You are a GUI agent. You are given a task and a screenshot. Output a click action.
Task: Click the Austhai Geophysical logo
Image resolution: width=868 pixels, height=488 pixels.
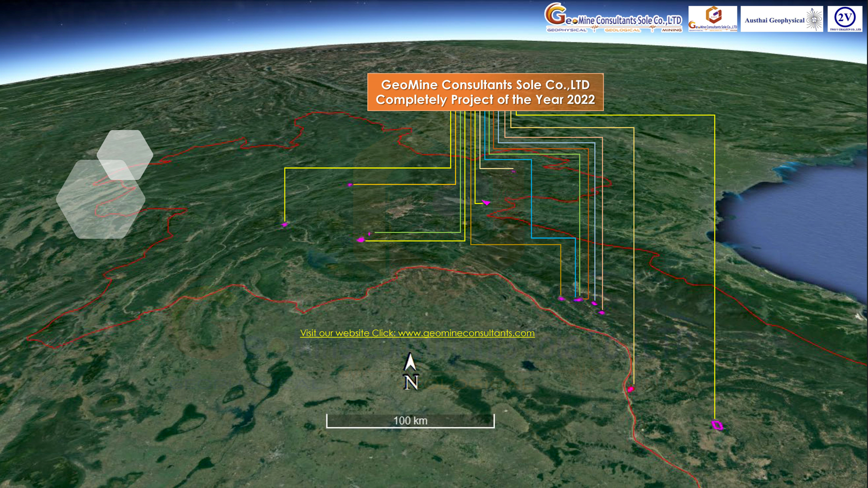click(782, 19)
